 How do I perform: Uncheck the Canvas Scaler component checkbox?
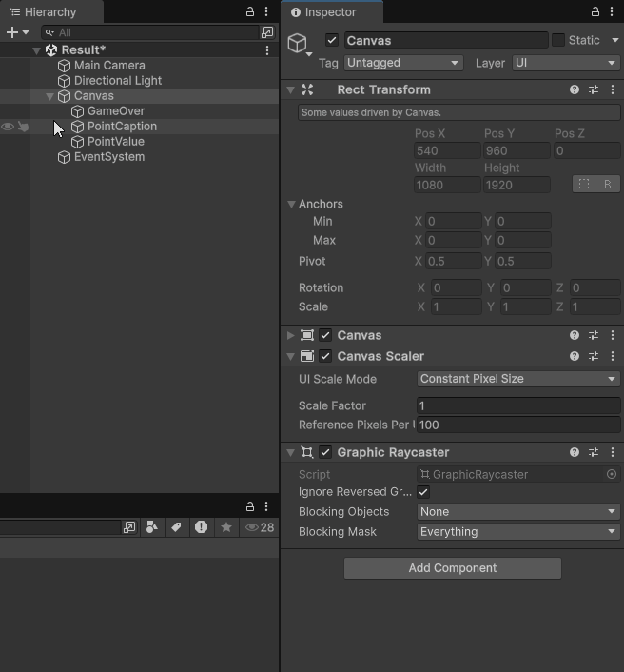click(325, 356)
